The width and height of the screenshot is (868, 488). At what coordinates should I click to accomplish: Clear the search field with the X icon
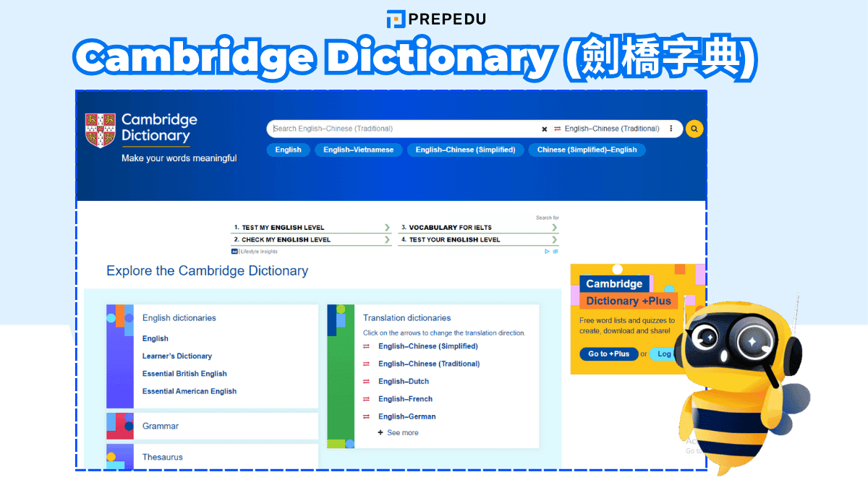click(545, 129)
